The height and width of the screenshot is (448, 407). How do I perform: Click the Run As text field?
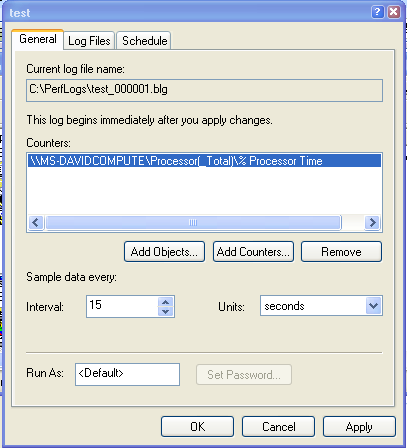(x=127, y=374)
